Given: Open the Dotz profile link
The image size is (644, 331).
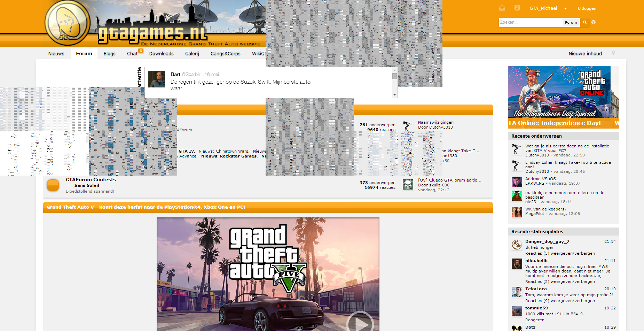Looking at the screenshot, I should point(530,327).
